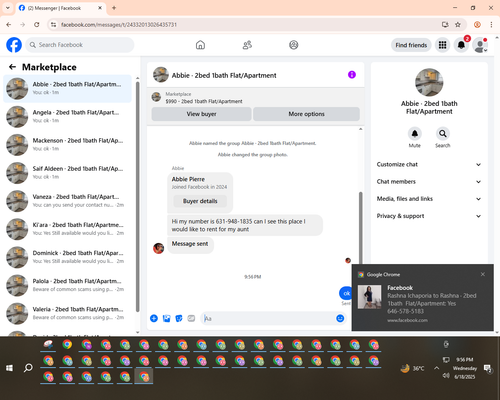Open Windows notification center icon

click(488, 368)
